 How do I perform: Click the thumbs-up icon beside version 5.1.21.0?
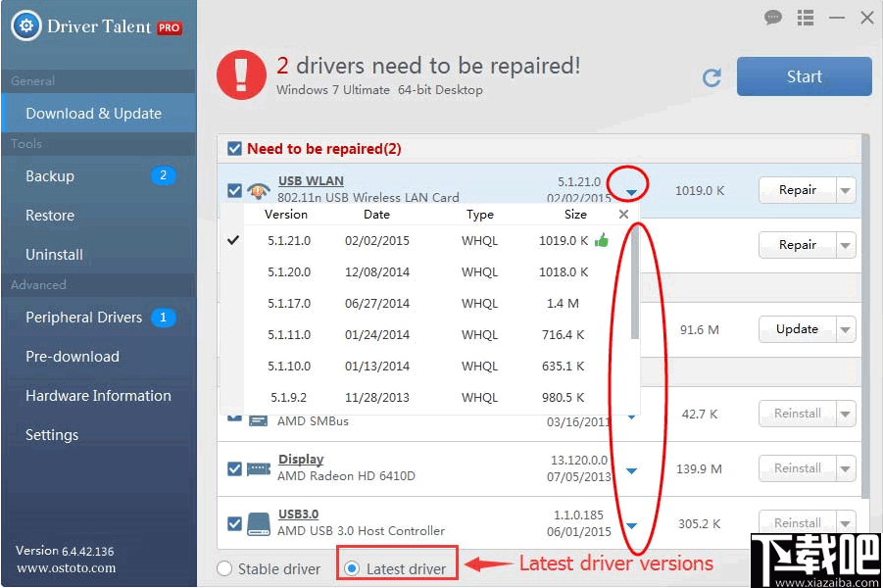point(602,240)
